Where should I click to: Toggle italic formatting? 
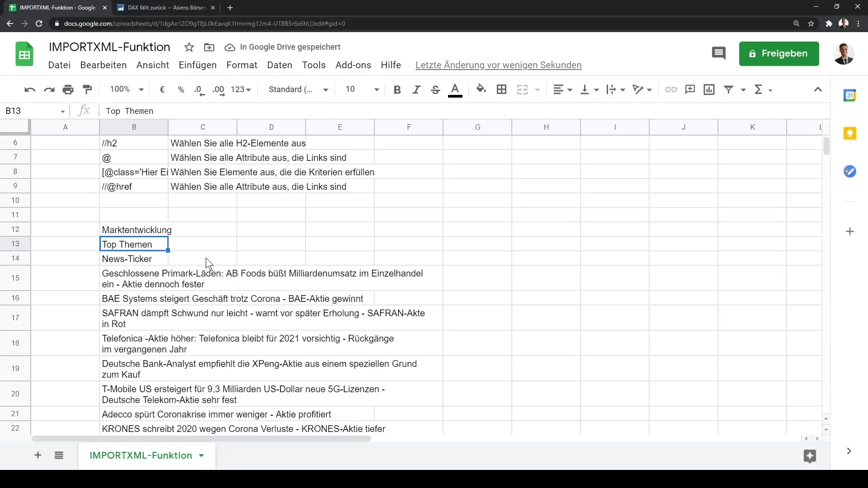[416, 89]
